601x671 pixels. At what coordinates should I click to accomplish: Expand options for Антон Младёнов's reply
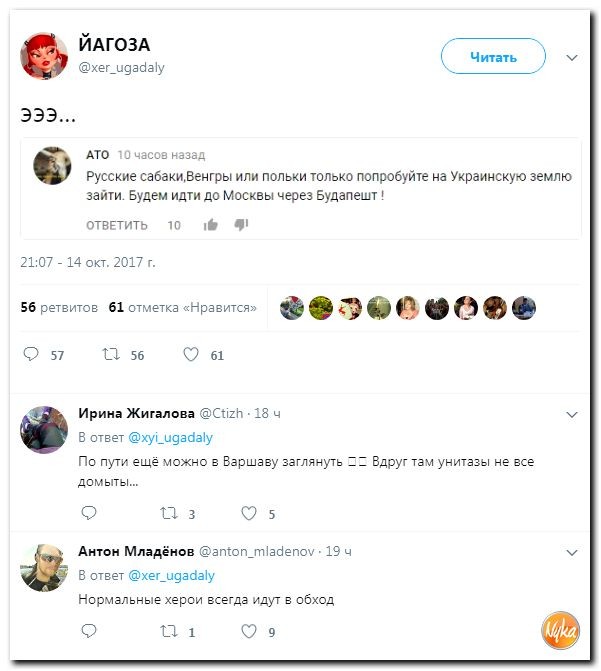coord(572,552)
